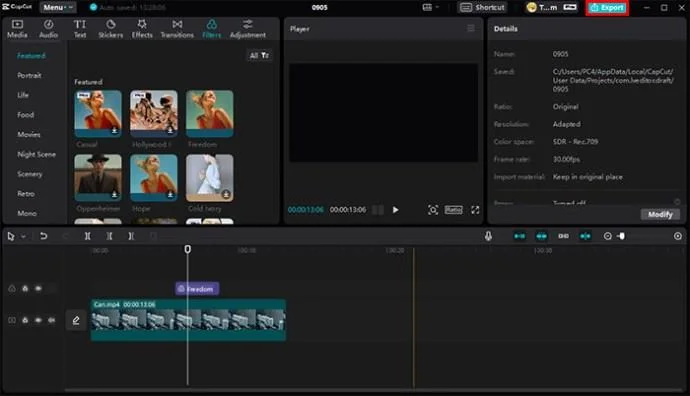Download the Casual filter
Screen dimensions: 690x396
(114, 130)
